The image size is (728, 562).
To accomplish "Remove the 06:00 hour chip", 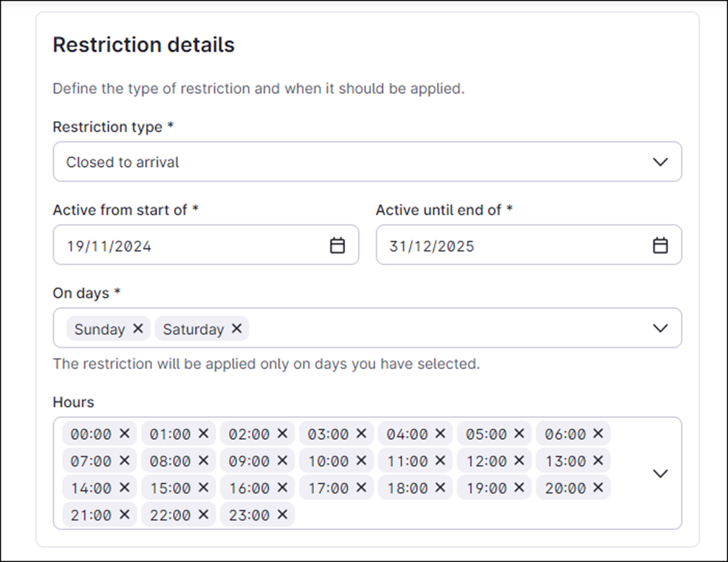I will click(x=597, y=433).
